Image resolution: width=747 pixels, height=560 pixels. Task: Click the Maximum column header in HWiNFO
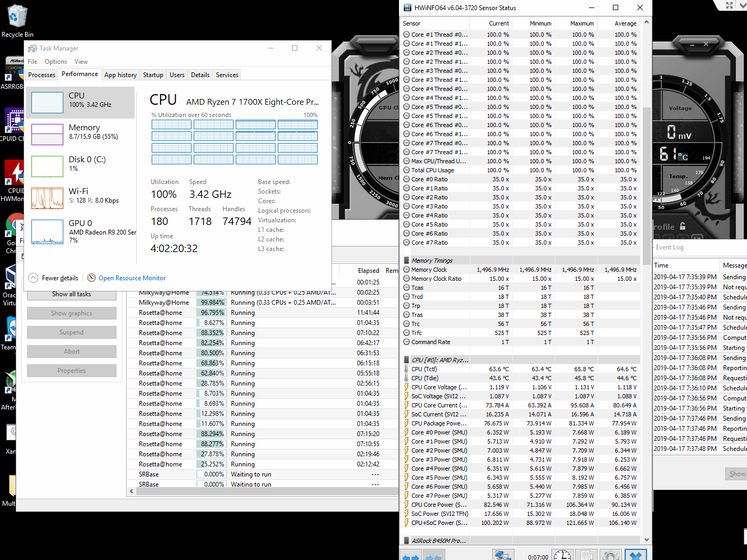(581, 23)
